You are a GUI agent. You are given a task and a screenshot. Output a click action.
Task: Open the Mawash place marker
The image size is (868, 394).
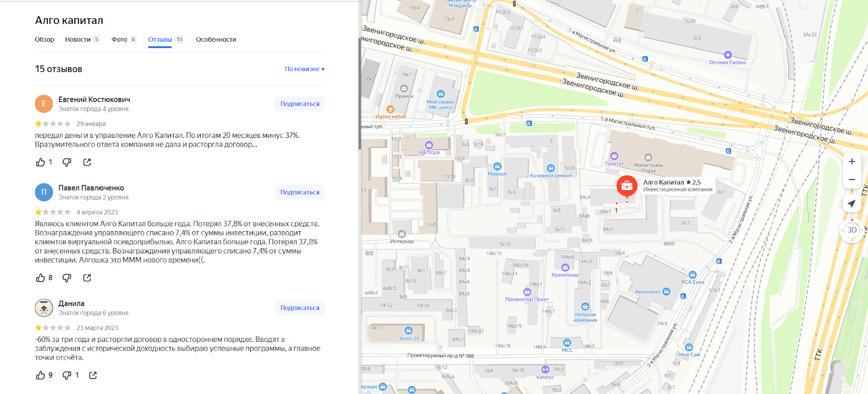[x=497, y=167]
